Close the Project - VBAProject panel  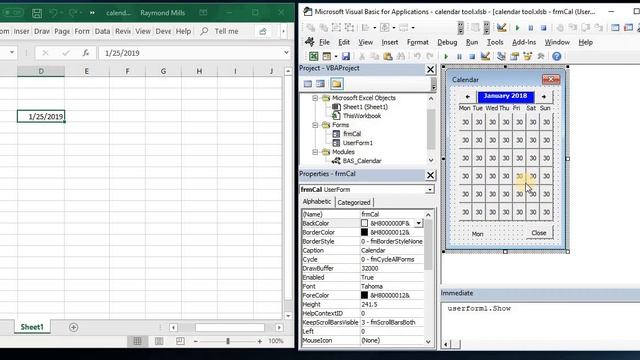tap(430, 70)
